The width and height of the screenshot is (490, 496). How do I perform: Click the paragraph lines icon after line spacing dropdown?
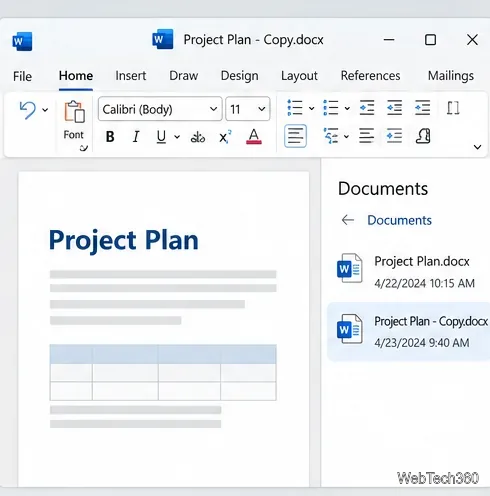pos(366,136)
